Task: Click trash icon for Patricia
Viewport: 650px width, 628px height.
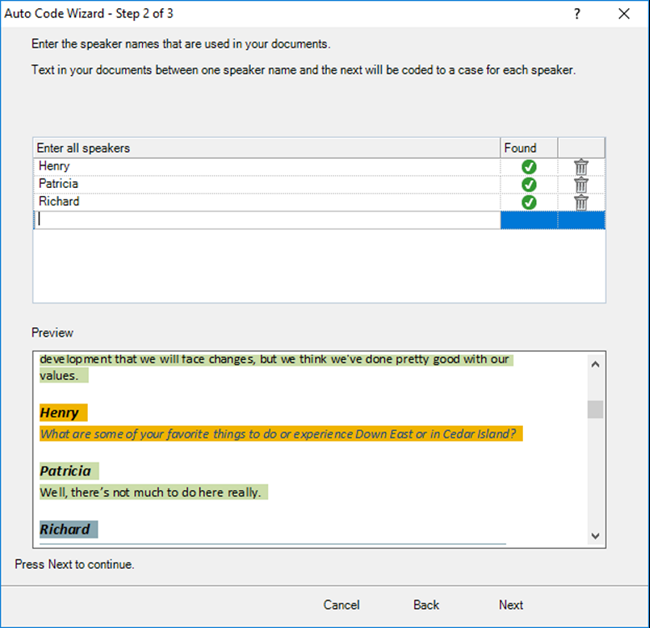Action: pyautogui.click(x=581, y=184)
